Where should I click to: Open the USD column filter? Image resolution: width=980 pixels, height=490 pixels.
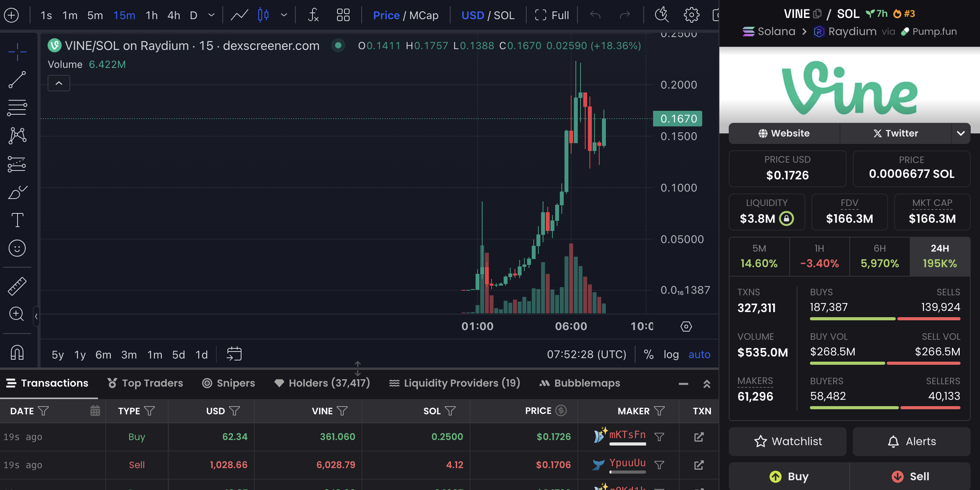[234, 410]
